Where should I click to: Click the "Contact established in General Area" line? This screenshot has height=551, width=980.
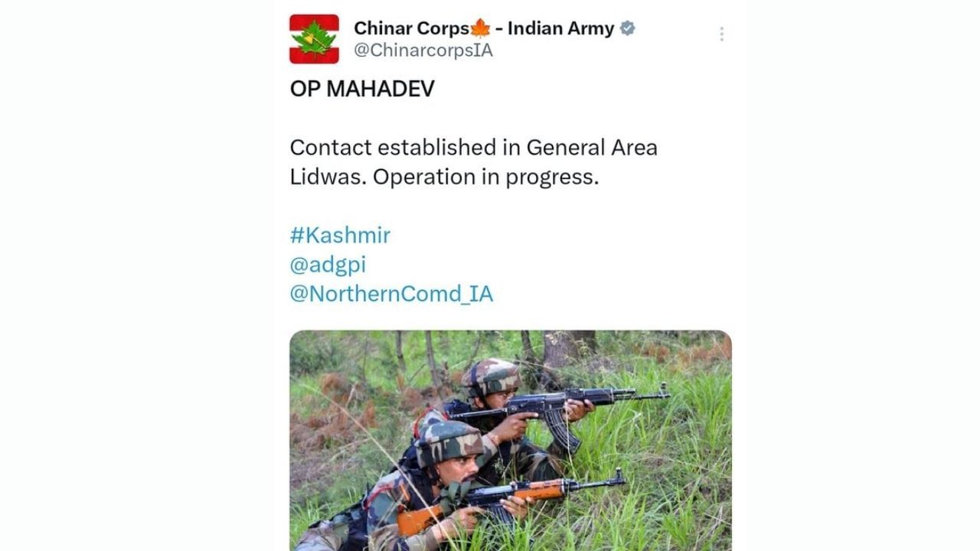473,147
